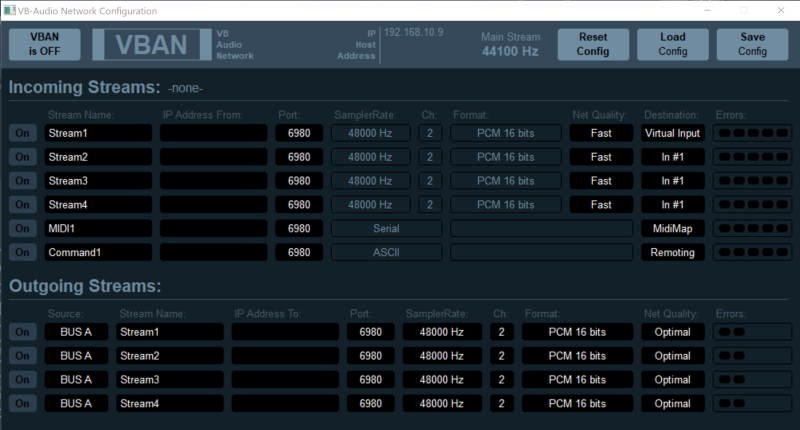Screen dimensions: 800x430
Task: Change outgoing Stream4 sample rate 48000 Hz
Action: click(443, 403)
